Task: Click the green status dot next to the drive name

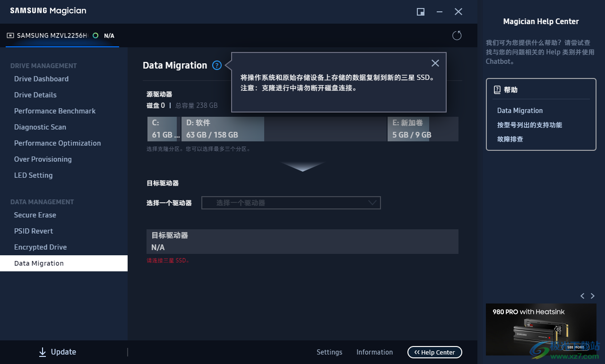Action: coord(96,35)
